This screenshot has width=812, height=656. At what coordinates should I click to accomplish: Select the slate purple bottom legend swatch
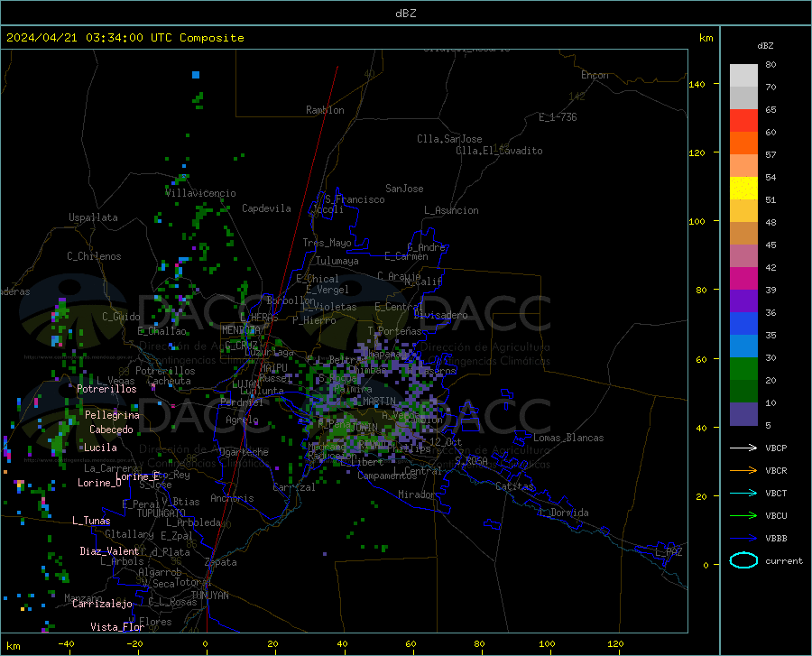(x=743, y=414)
